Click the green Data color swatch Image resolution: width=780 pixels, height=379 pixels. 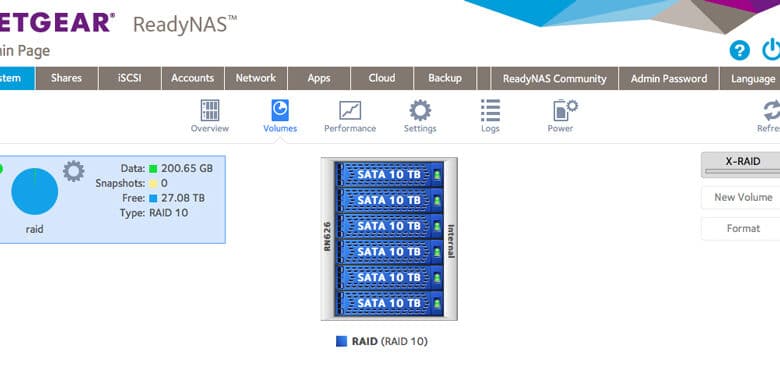tap(153, 169)
